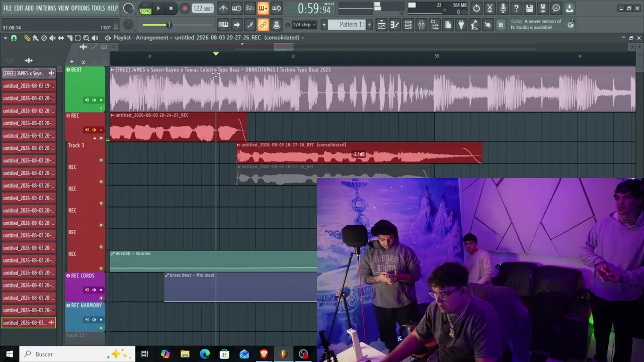This screenshot has width=644, height=362.
Task: Click the save project floppy icon
Action: coord(529,8)
